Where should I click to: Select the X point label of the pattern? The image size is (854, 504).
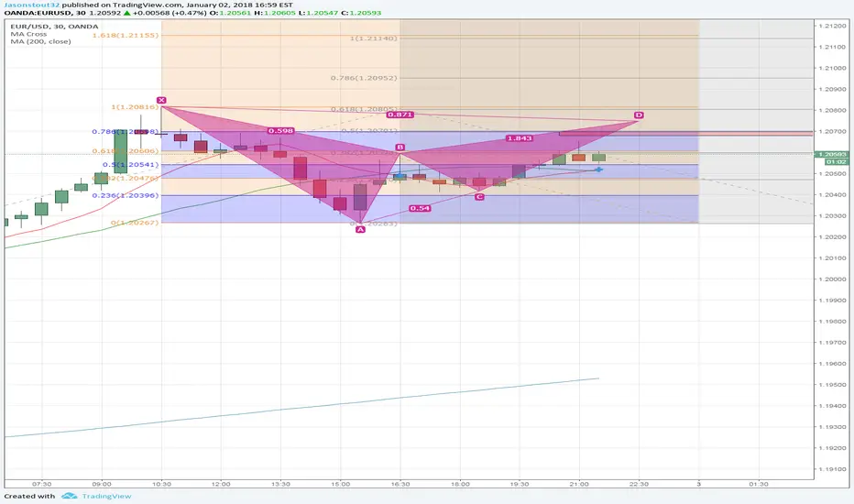coord(161,100)
